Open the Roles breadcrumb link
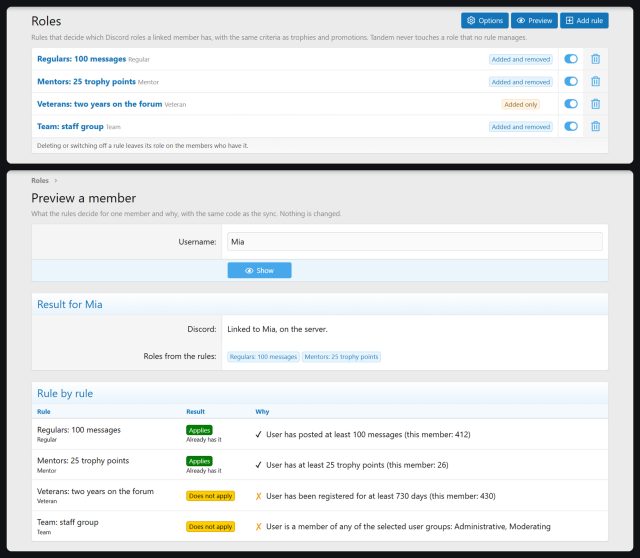The image size is (640, 558). (x=40, y=180)
